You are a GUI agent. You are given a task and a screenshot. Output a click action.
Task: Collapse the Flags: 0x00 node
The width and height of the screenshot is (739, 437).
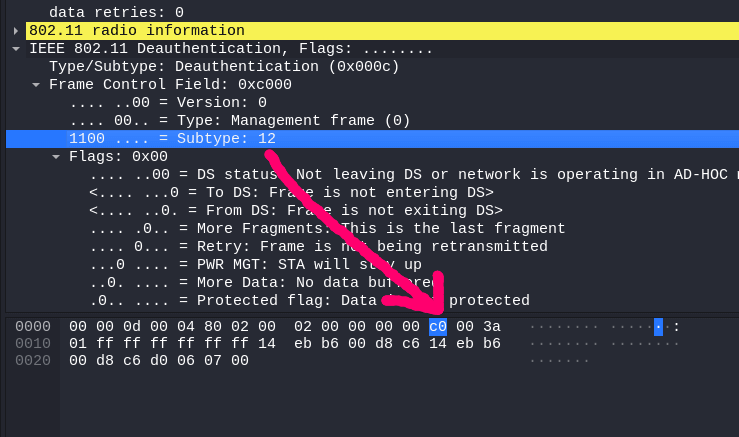pyautogui.click(x=56, y=156)
